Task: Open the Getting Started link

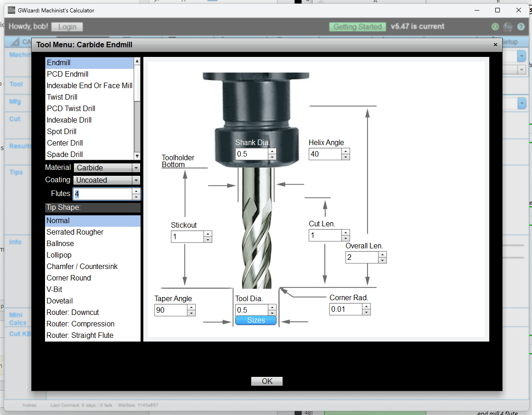Action: (357, 27)
